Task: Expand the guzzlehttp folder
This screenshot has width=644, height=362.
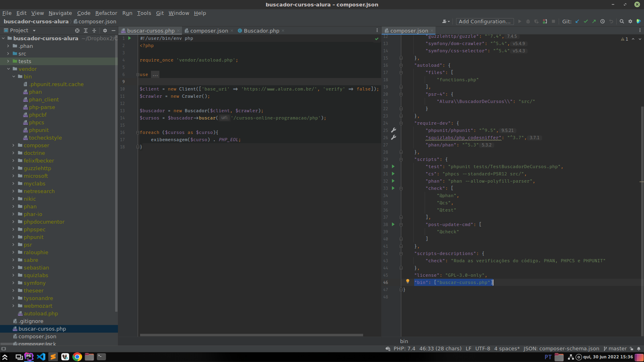Action: point(13,168)
